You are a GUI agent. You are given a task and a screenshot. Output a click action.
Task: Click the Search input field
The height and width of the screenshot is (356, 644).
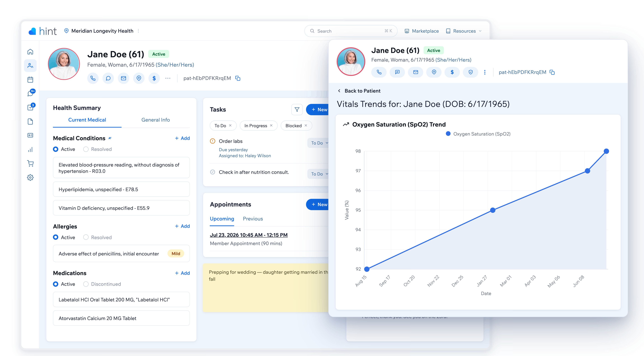(351, 31)
